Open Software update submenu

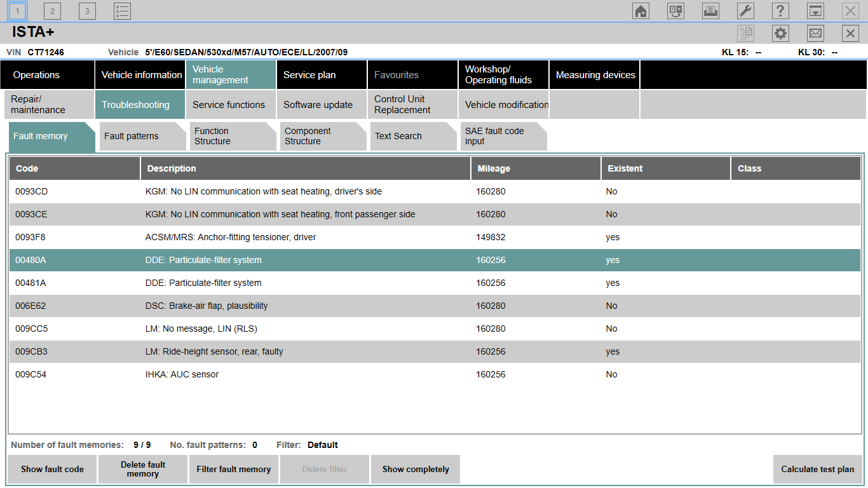coord(322,104)
